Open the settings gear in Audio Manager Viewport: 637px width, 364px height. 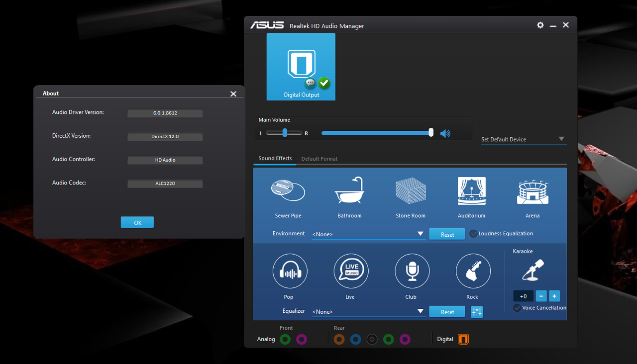540,25
